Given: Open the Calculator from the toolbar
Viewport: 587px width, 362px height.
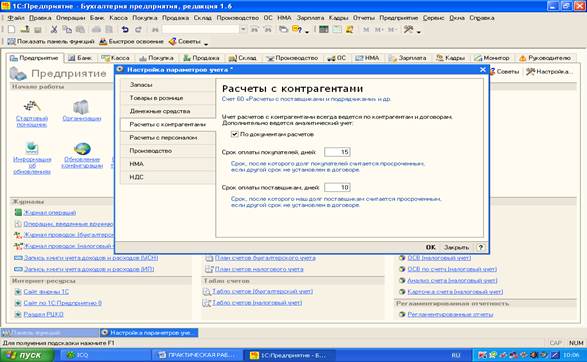Looking at the screenshot, I should tap(323, 29).
